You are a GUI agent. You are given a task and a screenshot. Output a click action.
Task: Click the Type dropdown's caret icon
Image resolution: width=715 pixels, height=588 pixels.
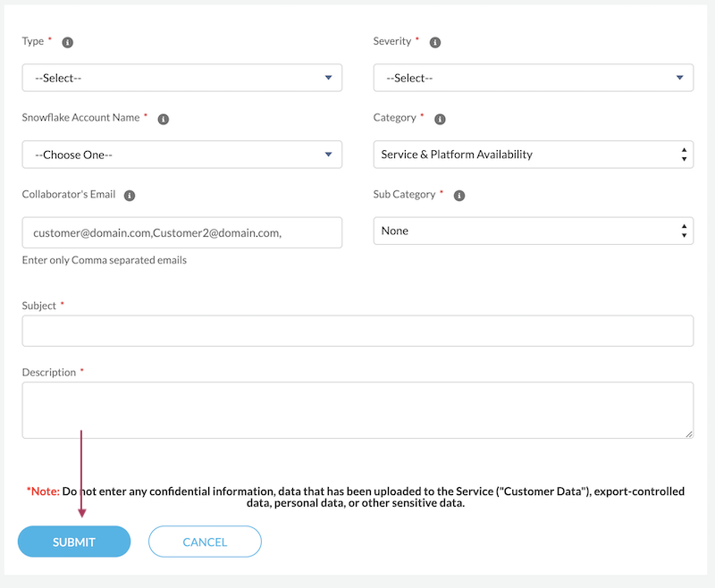(x=331, y=78)
